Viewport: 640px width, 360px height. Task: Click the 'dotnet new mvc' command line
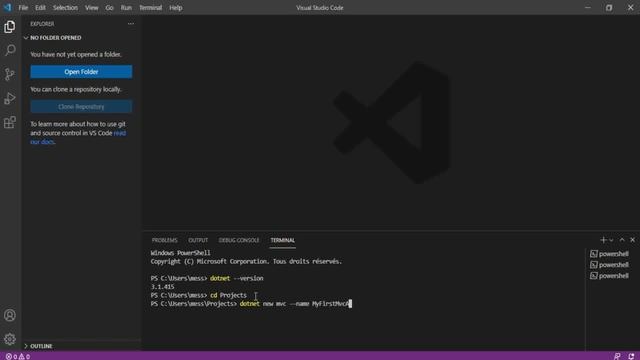(251, 304)
